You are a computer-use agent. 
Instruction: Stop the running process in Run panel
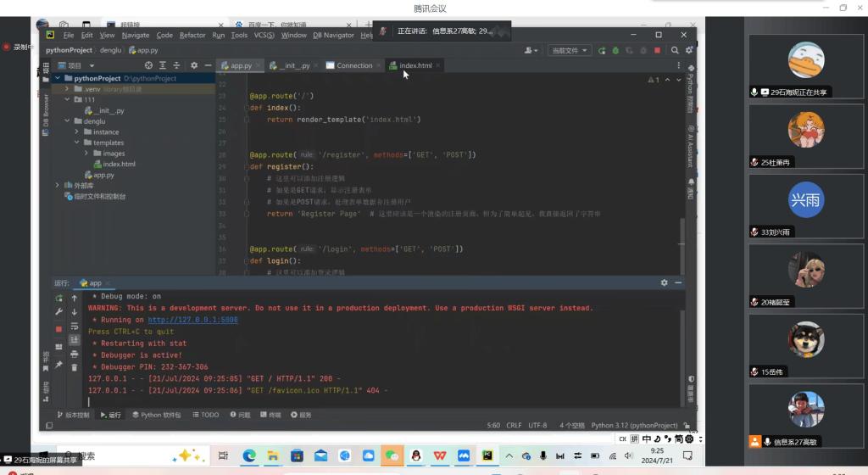(x=58, y=329)
